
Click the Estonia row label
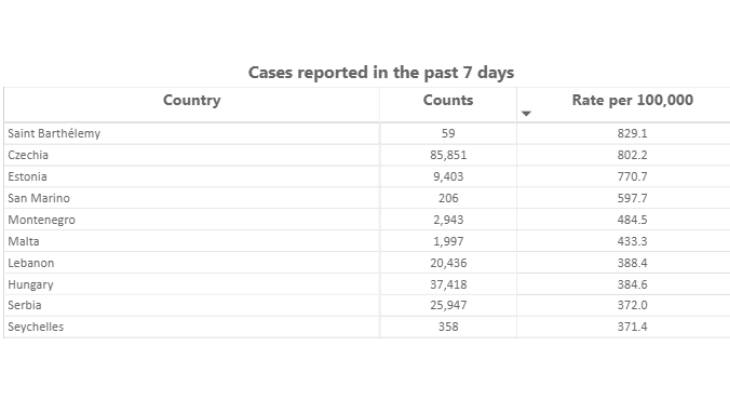click(x=27, y=176)
